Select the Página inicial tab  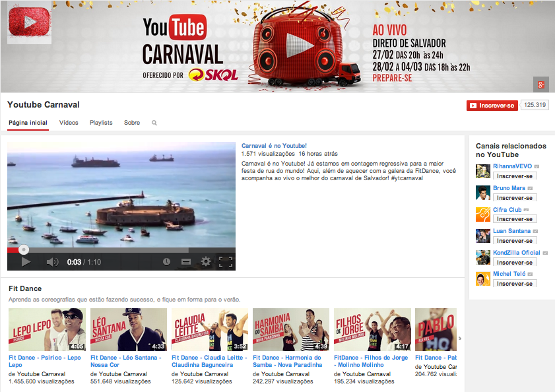pyautogui.click(x=28, y=123)
